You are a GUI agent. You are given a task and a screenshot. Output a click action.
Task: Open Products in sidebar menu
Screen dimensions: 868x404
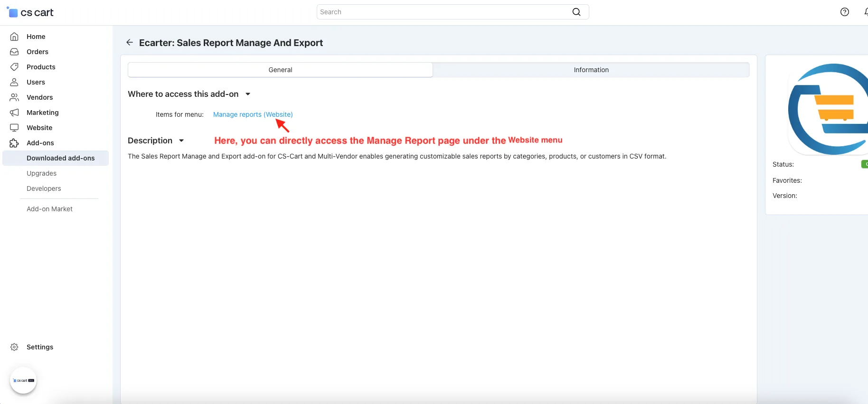point(41,67)
